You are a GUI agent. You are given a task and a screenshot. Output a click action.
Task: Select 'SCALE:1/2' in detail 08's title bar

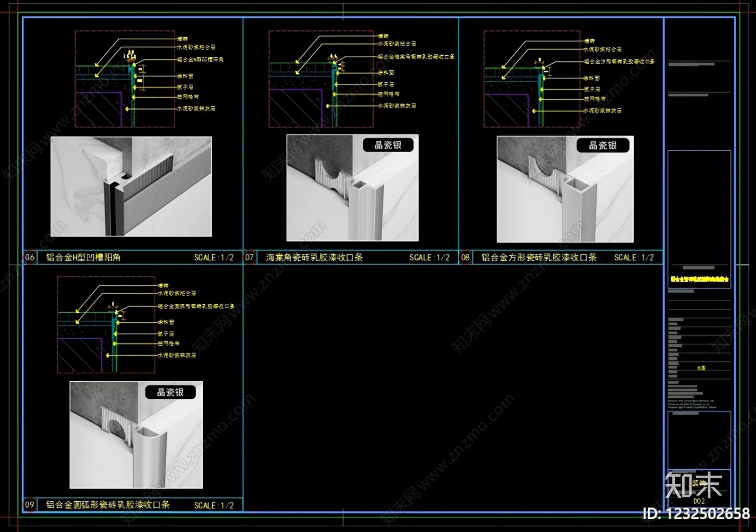[x=634, y=257]
